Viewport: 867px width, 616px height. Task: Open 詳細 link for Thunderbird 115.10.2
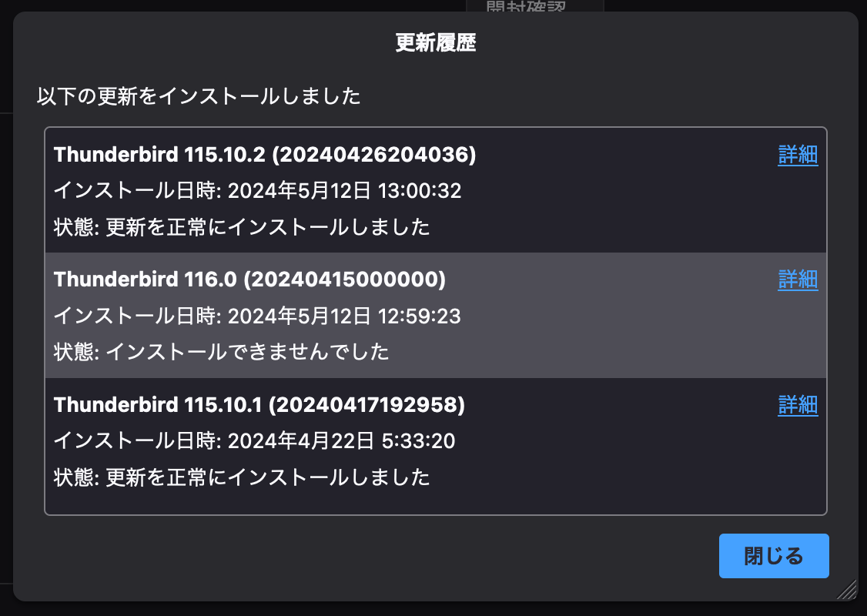click(x=798, y=155)
